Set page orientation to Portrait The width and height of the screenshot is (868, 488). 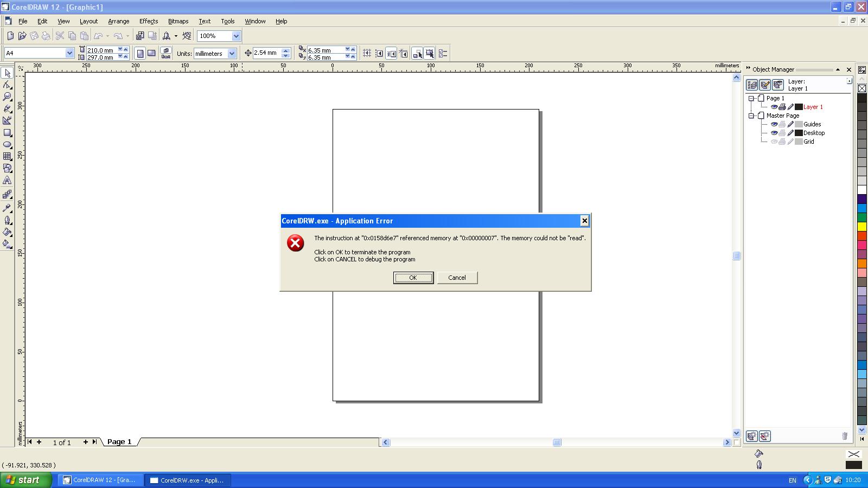[140, 53]
